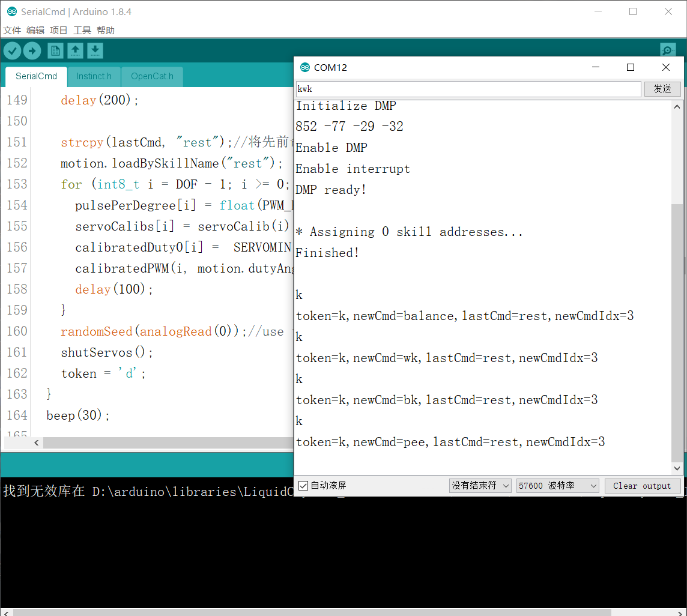Image resolution: width=687 pixels, height=616 pixels.
Task: Click line 149 delay(200); code
Action: (100, 100)
